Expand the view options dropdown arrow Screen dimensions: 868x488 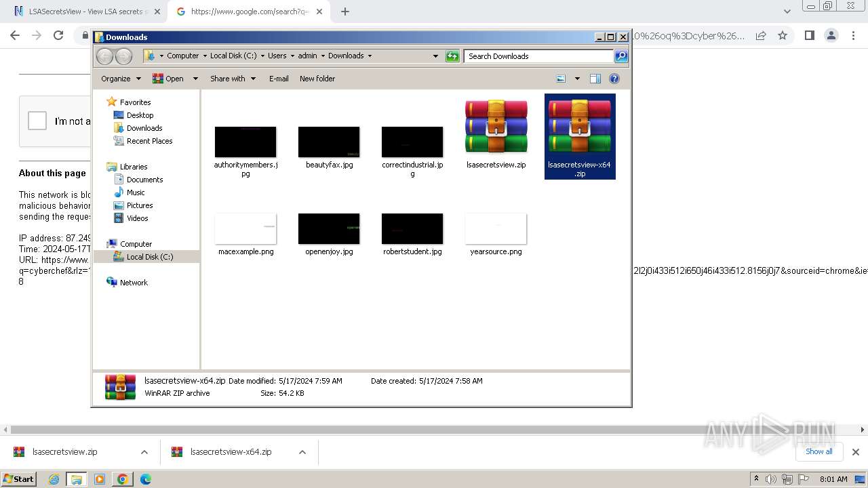point(577,79)
